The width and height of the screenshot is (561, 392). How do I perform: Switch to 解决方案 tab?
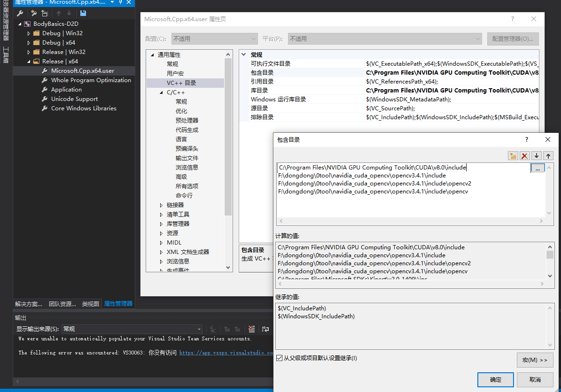[x=29, y=304]
